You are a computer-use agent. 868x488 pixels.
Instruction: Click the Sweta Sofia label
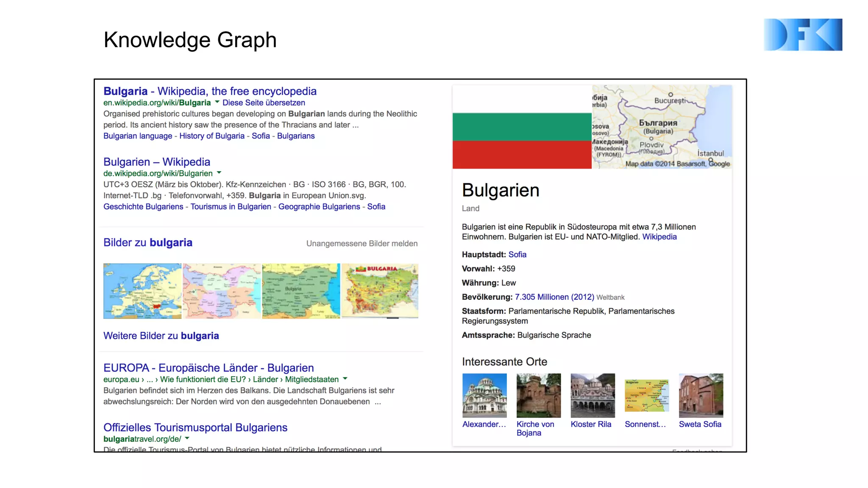700,424
